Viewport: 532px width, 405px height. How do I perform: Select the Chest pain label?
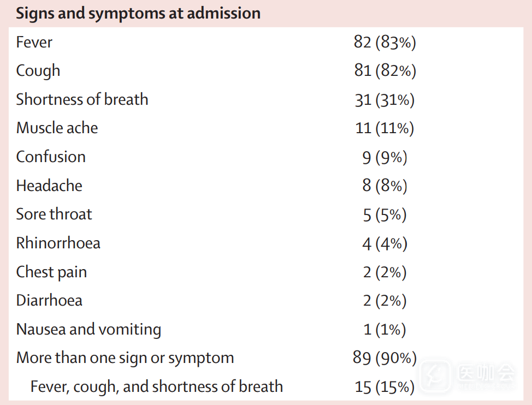[x=51, y=272]
